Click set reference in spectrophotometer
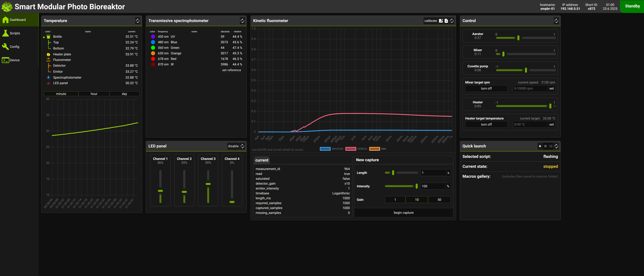Image resolution: width=644 pixels, height=276 pixels. point(232,70)
